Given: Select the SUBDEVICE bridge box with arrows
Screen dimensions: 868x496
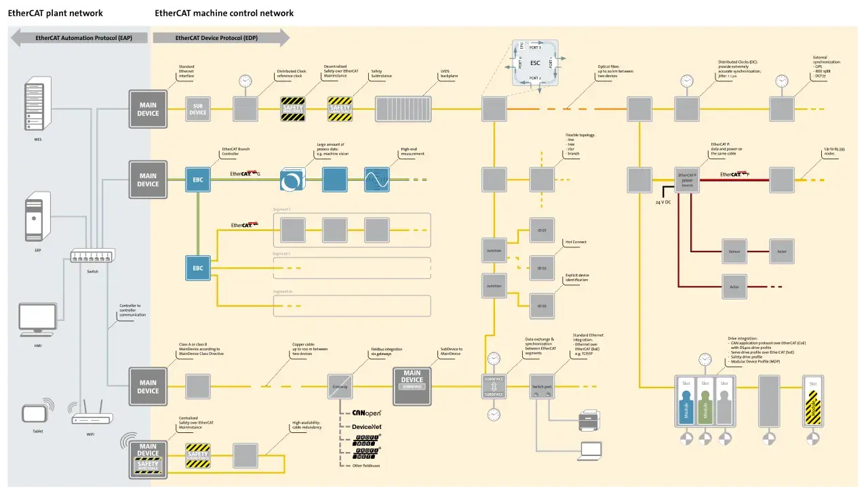Looking at the screenshot, I should (x=494, y=386).
